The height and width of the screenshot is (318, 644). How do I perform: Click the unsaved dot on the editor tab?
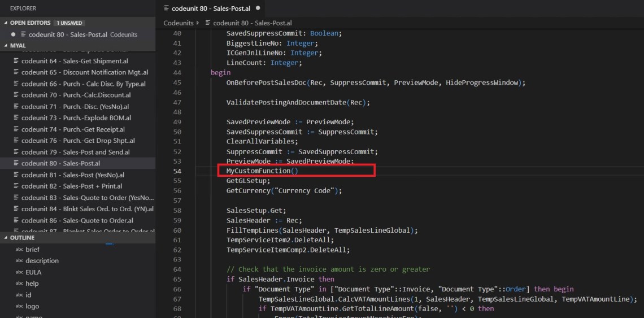tap(258, 8)
